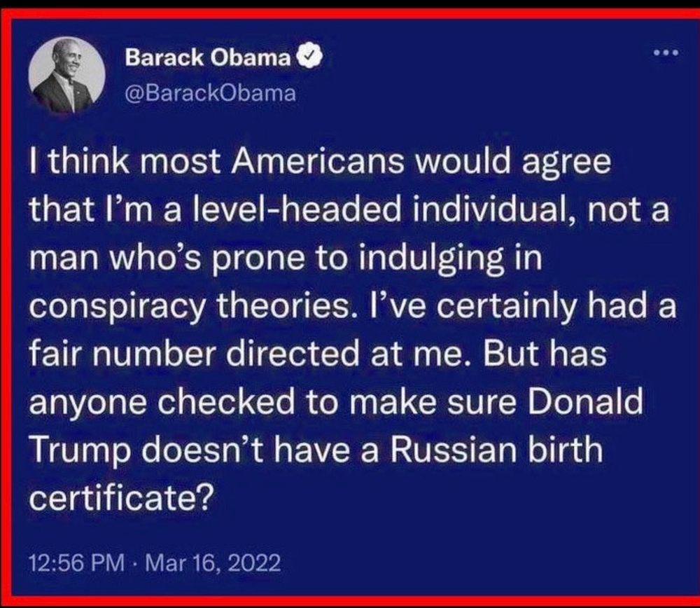The width and height of the screenshot is (700, 608).
Task: Click the phrase "conspiracy theories" in the tweet
Action: (x=190, y=308)
